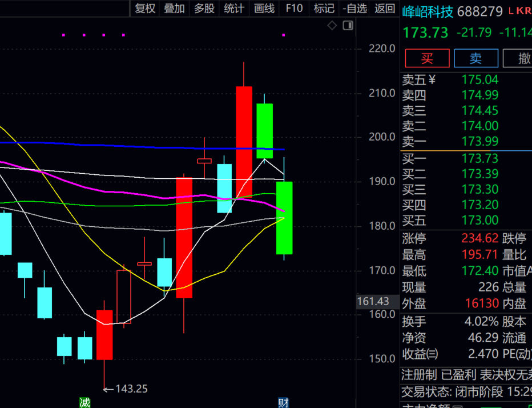
Task: Click the stock name 峰岹科技
Action: click(428, 12)
